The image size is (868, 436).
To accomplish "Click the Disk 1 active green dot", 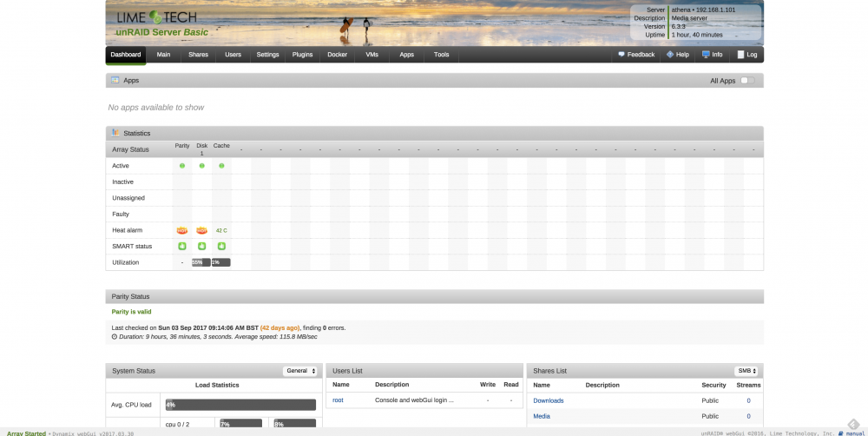I will 202,166.
